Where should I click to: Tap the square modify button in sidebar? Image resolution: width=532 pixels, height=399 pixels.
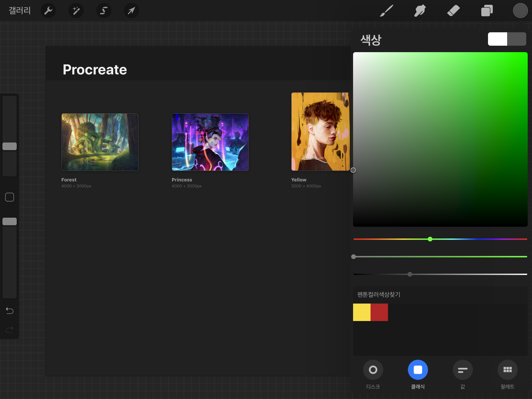10,197
